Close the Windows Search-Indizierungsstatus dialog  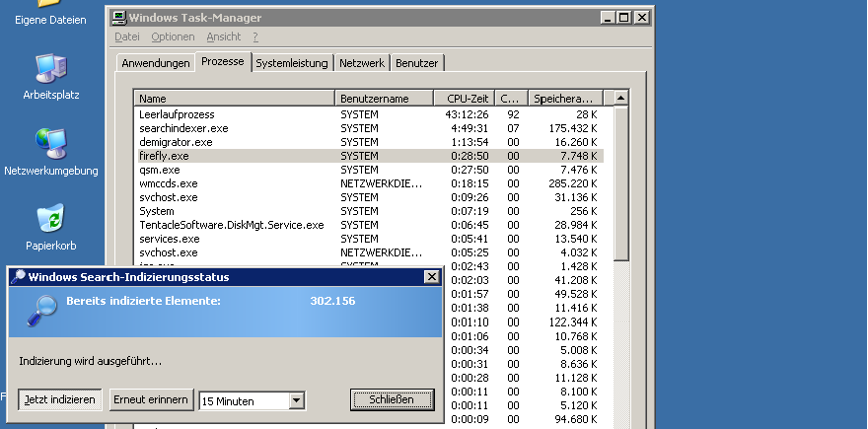point(432,277)
